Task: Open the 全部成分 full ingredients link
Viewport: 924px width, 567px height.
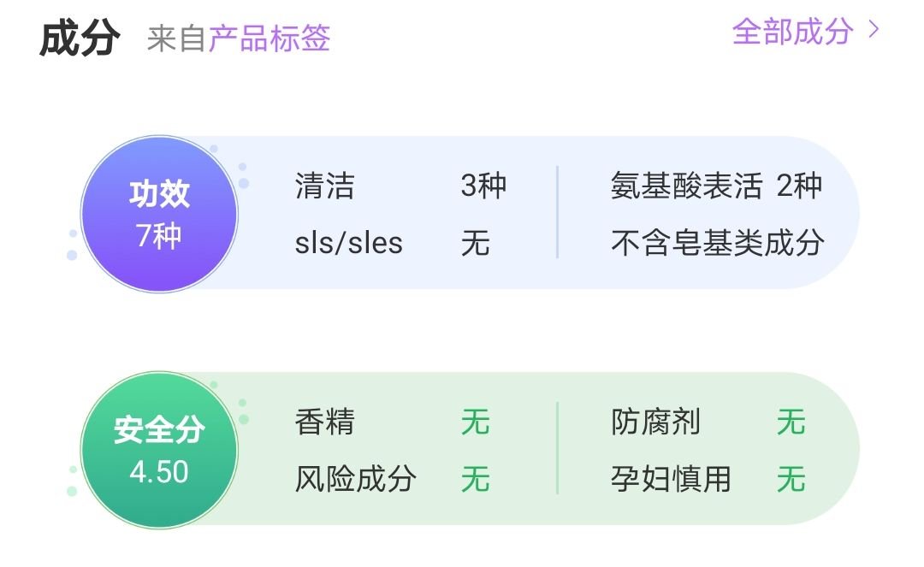Action: pos(792,32)
